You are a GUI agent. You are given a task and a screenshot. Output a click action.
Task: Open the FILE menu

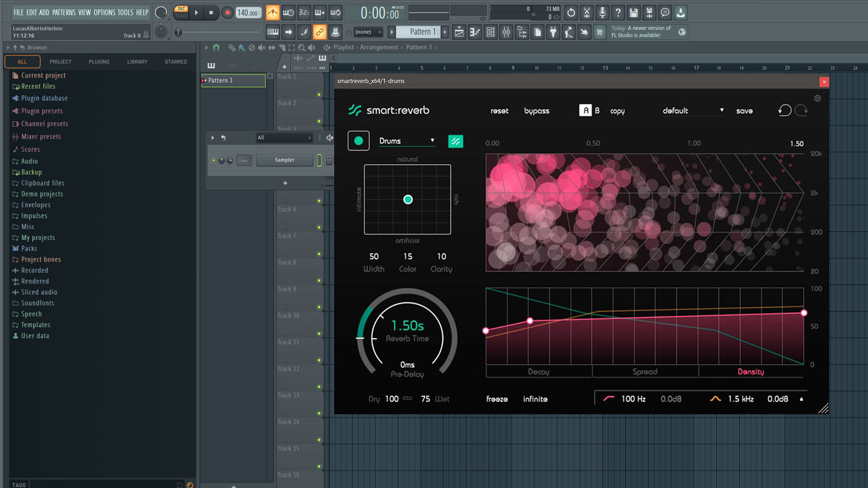tap(18, 12)
